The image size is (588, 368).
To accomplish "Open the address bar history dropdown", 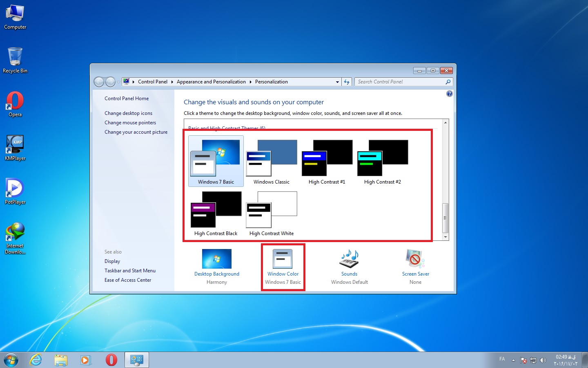I will point(337,82).
